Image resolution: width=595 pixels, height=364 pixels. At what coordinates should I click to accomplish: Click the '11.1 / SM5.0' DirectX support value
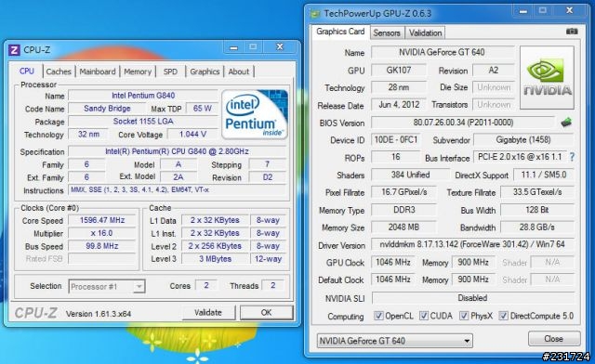point(544,175)
